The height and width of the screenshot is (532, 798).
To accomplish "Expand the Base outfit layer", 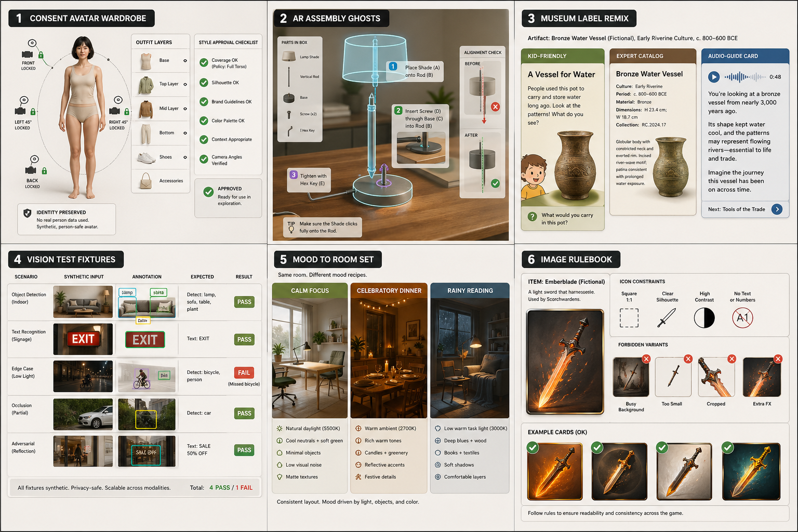I will click(x=185, y=61).
